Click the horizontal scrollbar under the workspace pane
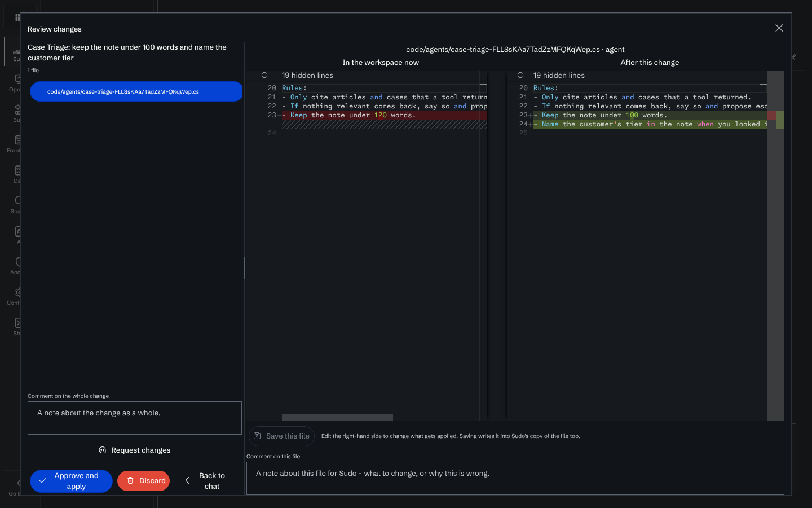This screenshot has width=812, height=508. click(337, 417)
